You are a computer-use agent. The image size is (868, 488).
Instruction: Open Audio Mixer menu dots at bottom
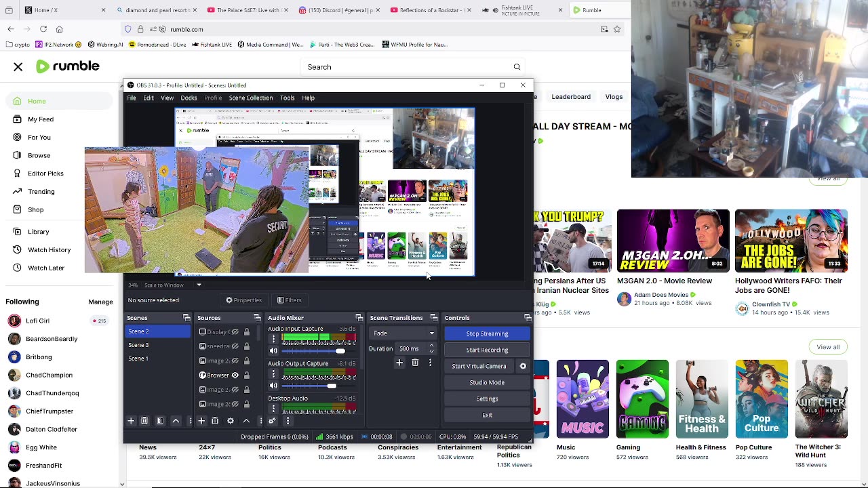click(x=288, y=421)
